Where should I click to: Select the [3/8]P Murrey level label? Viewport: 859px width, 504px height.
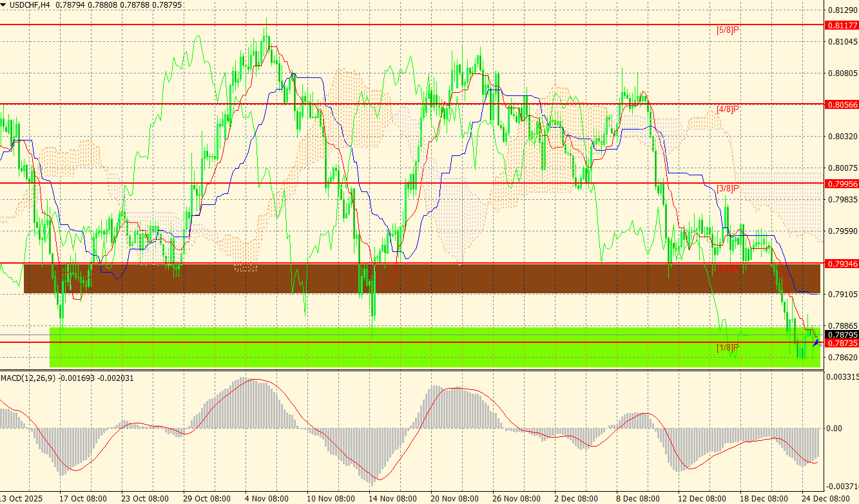point(727,188)
